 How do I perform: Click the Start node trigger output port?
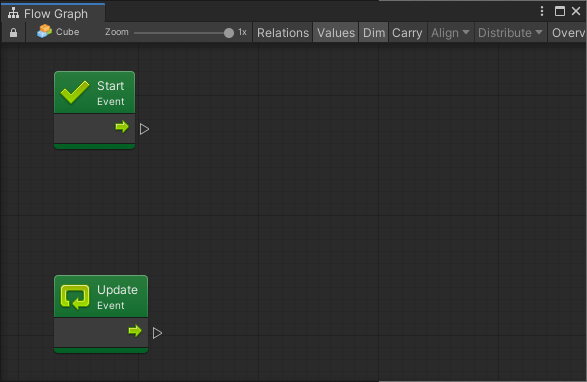145,129
